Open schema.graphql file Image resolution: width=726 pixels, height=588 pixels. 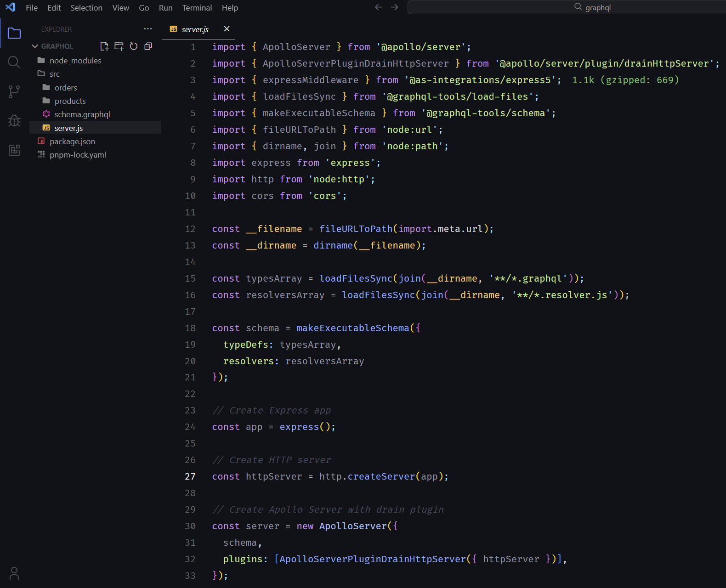(95, 114)
